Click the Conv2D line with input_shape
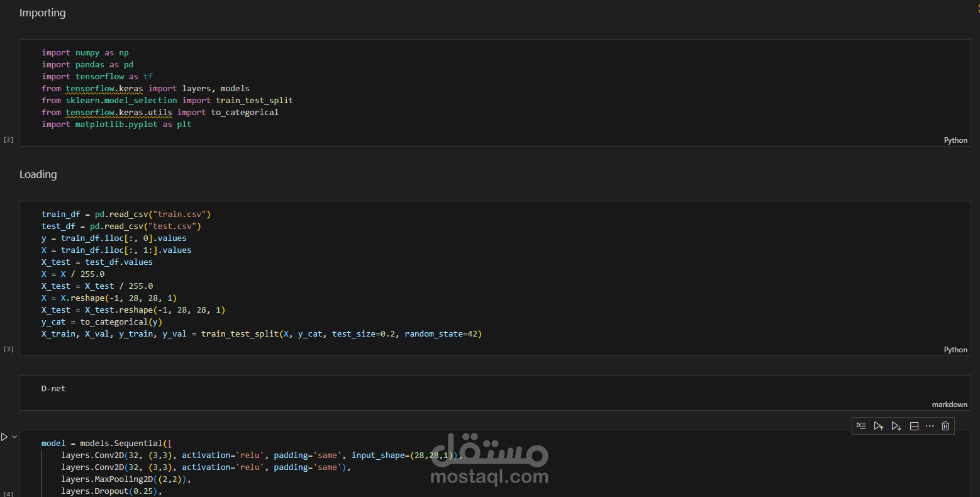The image size is (980, 497). [262, 455]
